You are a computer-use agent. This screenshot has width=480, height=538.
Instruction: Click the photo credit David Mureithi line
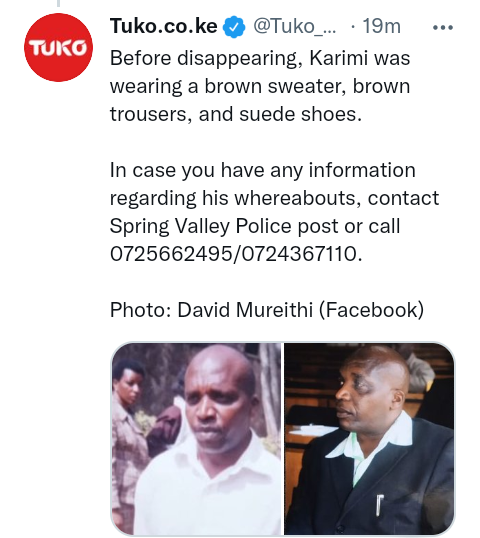click(267, 310)
